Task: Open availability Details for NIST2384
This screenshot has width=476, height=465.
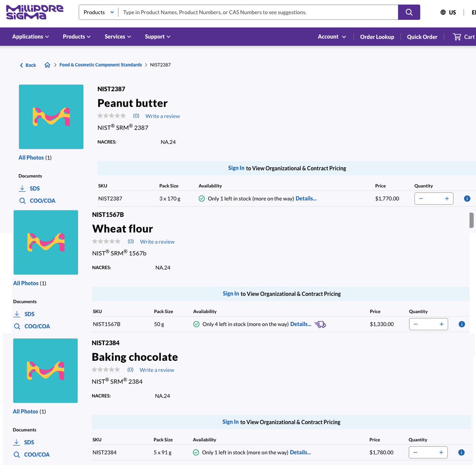Action: [300, 452]
